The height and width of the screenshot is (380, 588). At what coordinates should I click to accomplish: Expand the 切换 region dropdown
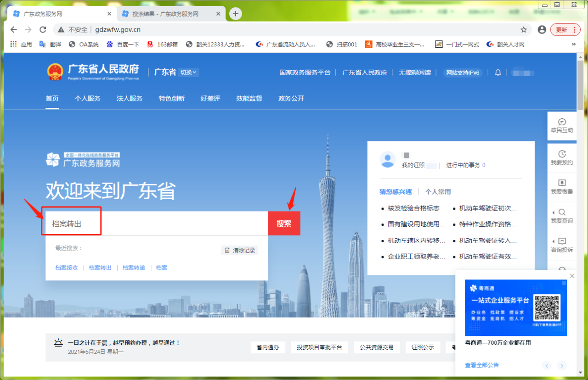coord(188,73)
